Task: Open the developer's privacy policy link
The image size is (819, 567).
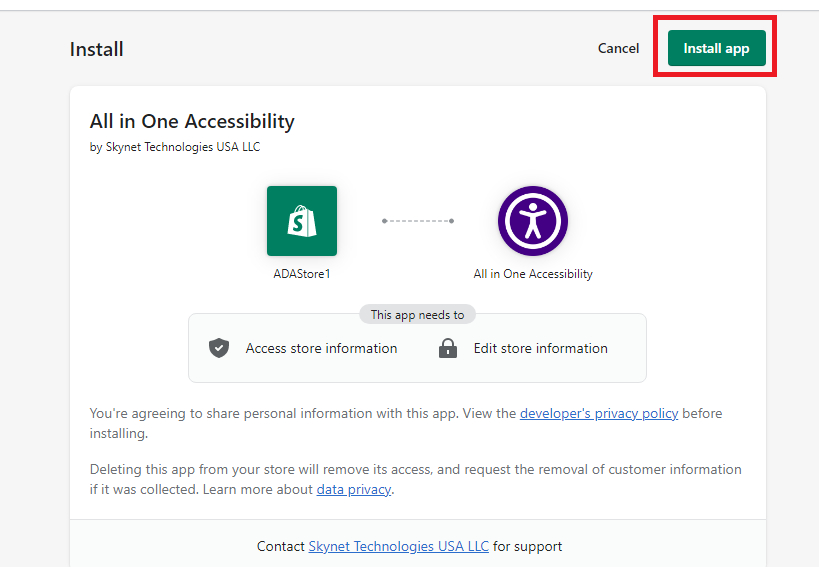Action: tap(599, 414)
